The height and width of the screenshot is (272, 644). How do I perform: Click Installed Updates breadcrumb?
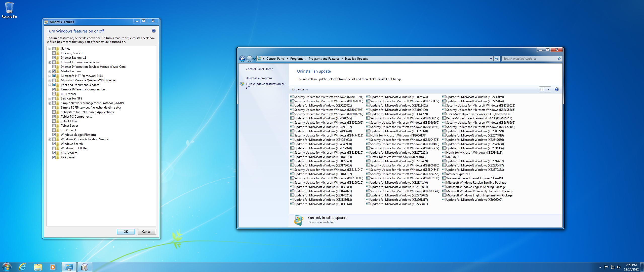[356, 59]
